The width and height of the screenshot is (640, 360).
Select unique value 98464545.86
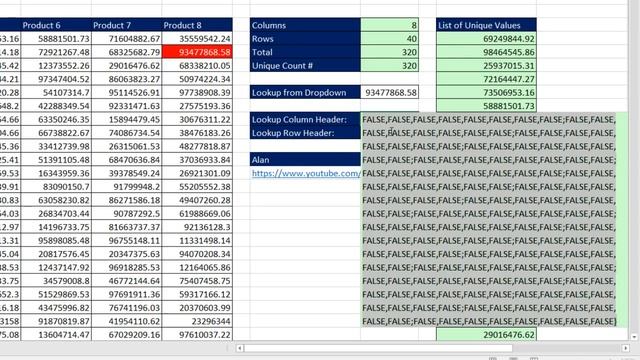(486, 52)
